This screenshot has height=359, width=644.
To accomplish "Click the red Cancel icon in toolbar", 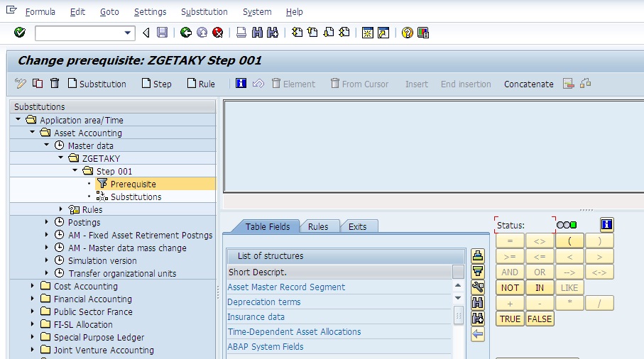I will (x=218, y=33).
